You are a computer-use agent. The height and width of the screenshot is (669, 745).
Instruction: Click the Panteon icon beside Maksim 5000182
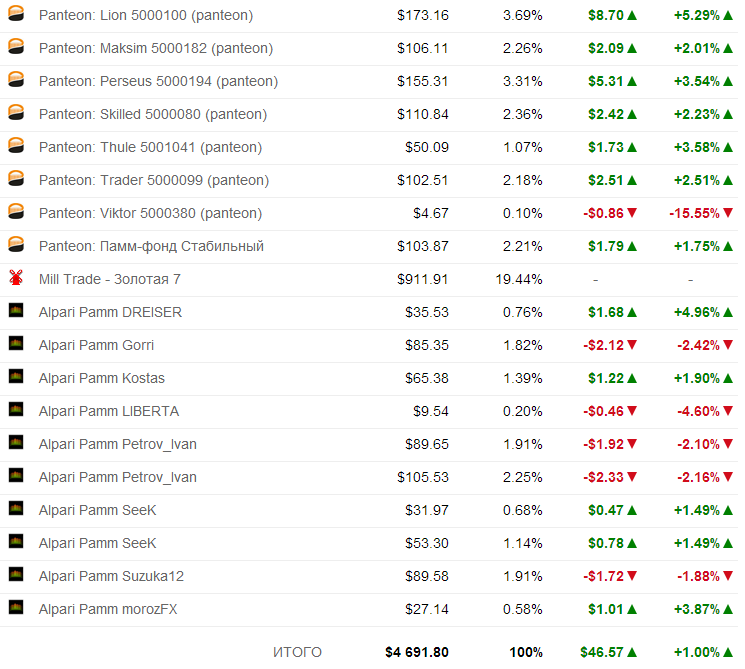16,46
